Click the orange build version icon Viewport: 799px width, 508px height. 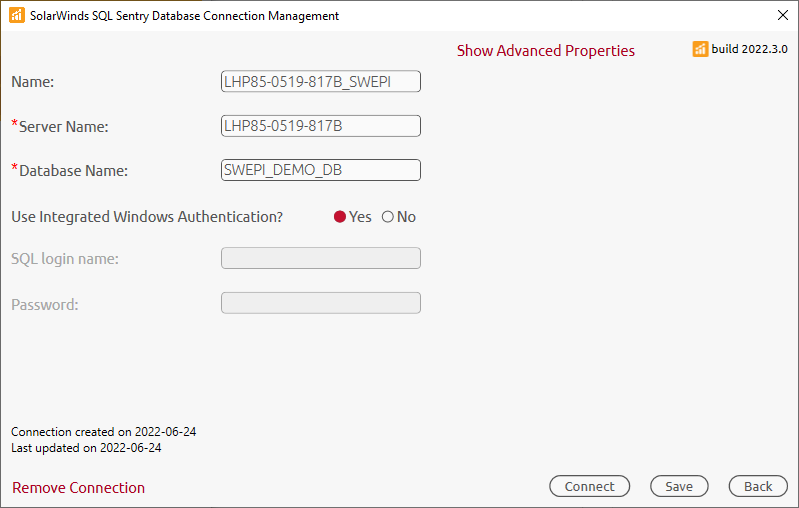[x=701, y=49]
